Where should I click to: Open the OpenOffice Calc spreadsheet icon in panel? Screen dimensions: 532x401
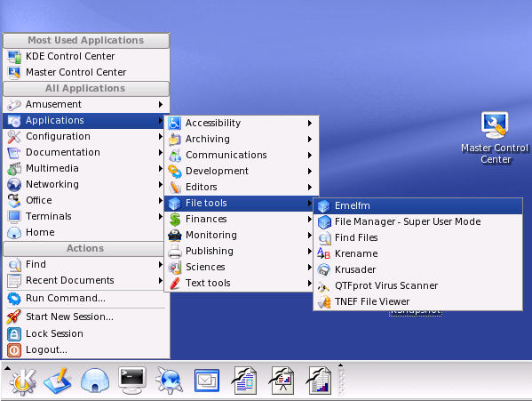[319, 381]
